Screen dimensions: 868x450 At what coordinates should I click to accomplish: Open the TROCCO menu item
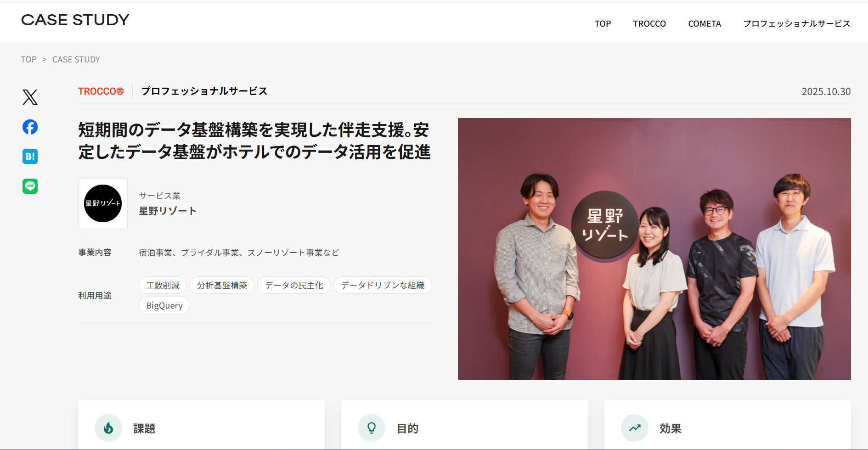tap(649, 23)
